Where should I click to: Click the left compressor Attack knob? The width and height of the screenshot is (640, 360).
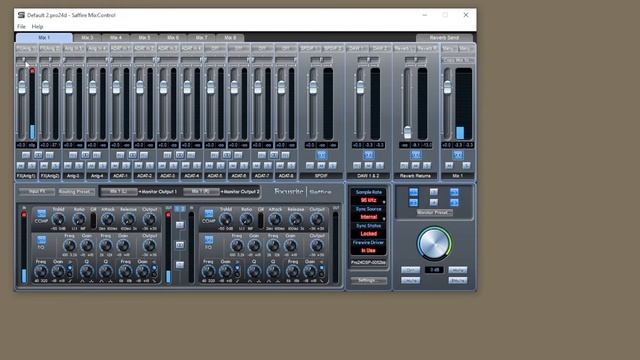tap(108, 220)
